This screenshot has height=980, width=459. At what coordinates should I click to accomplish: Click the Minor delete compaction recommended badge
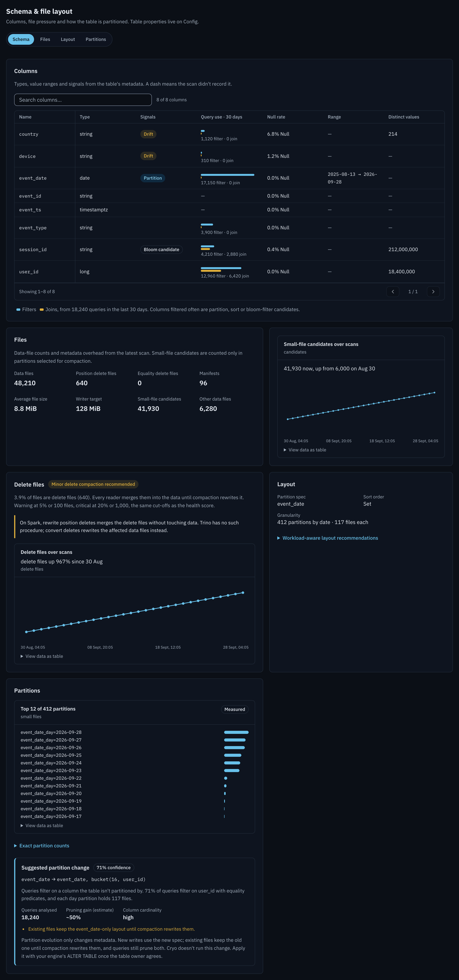[x=93, y=484]
